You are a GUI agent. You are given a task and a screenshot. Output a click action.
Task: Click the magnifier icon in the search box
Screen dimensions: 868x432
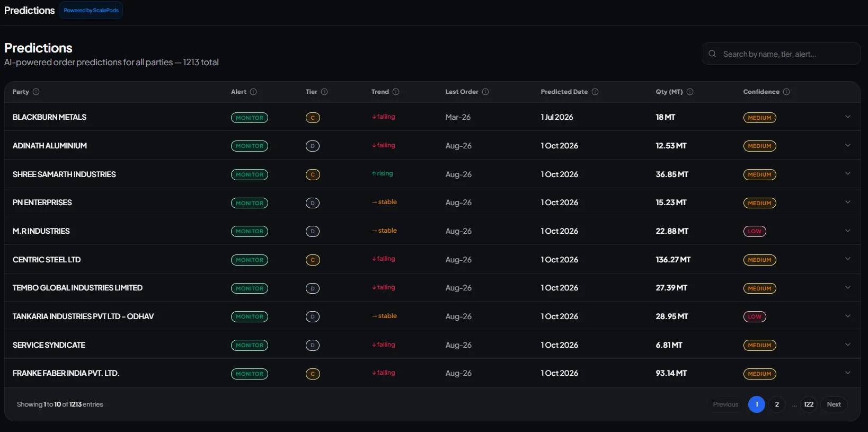click(x=712, y=54)
